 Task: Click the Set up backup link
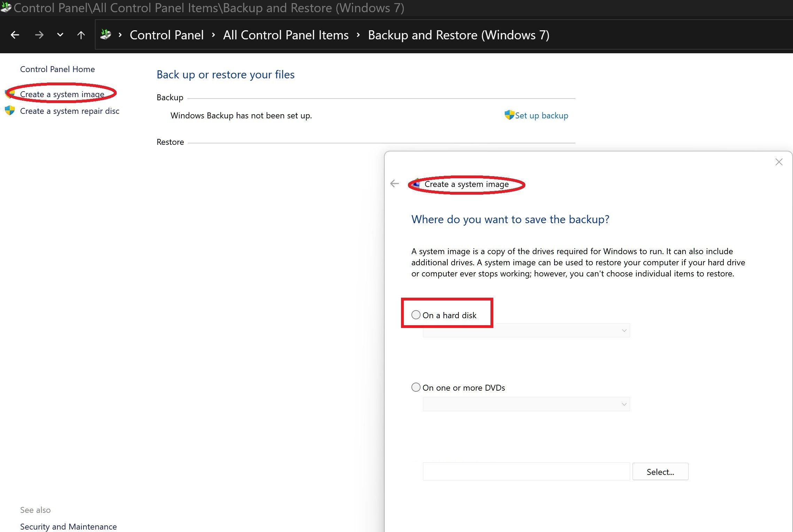(541, 116)
